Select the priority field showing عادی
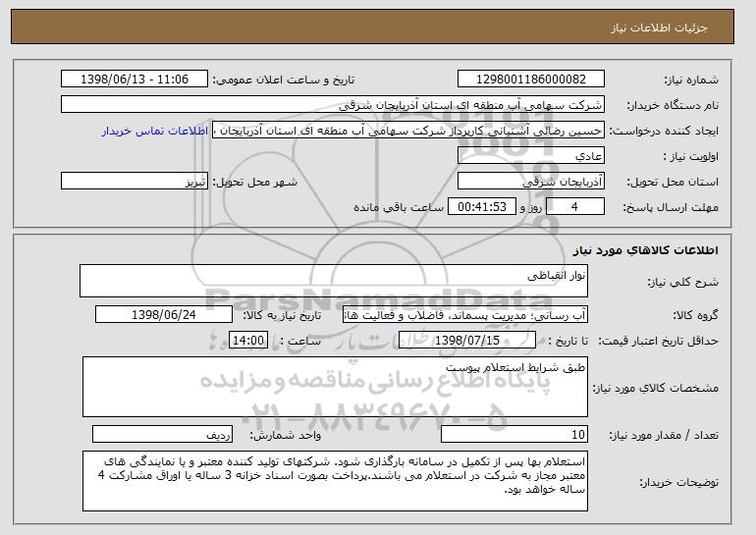The image size is (756, 535). pyautogui.click(x=531, y=156)
